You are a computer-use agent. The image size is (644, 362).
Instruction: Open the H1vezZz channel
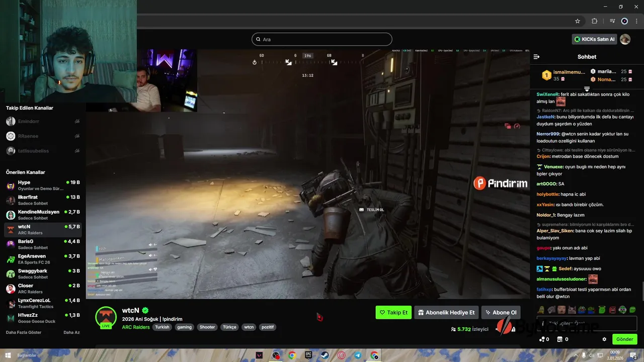[43, 318]
